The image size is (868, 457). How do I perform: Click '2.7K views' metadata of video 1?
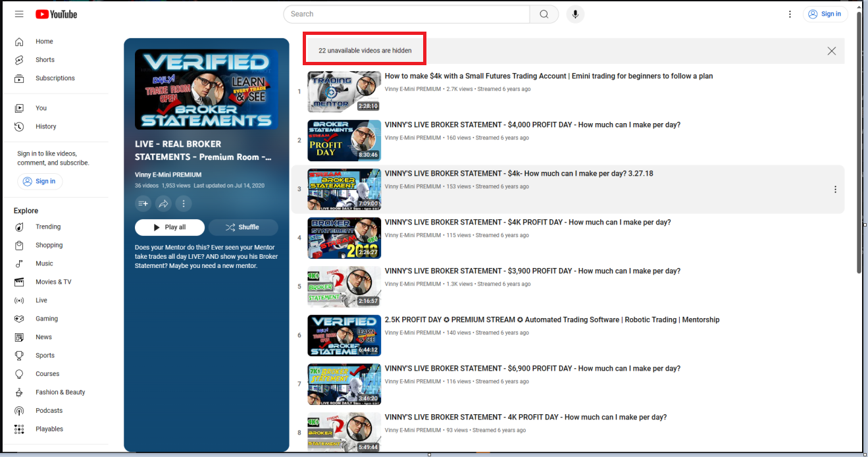(x=460, y=89)
